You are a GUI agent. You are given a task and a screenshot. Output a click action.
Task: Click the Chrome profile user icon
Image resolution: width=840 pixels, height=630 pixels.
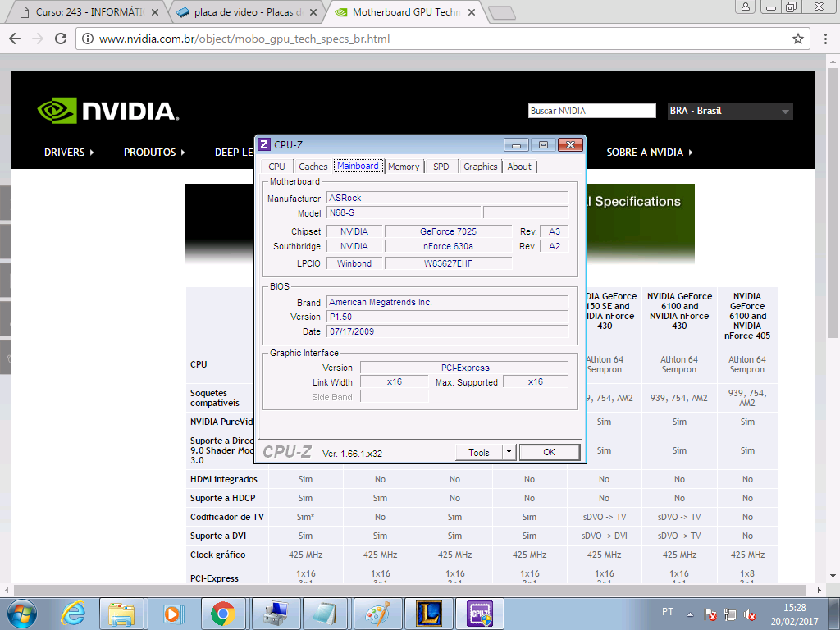pos(745,7)
